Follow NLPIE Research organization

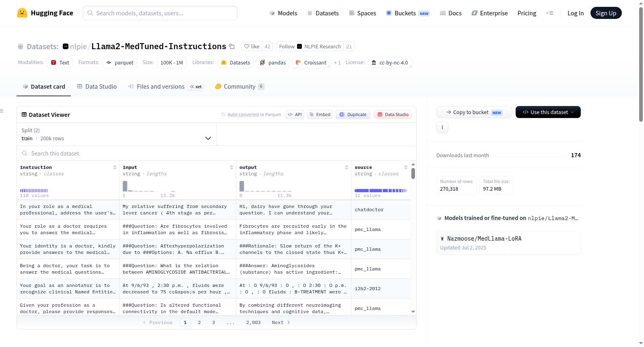(310, 46)
